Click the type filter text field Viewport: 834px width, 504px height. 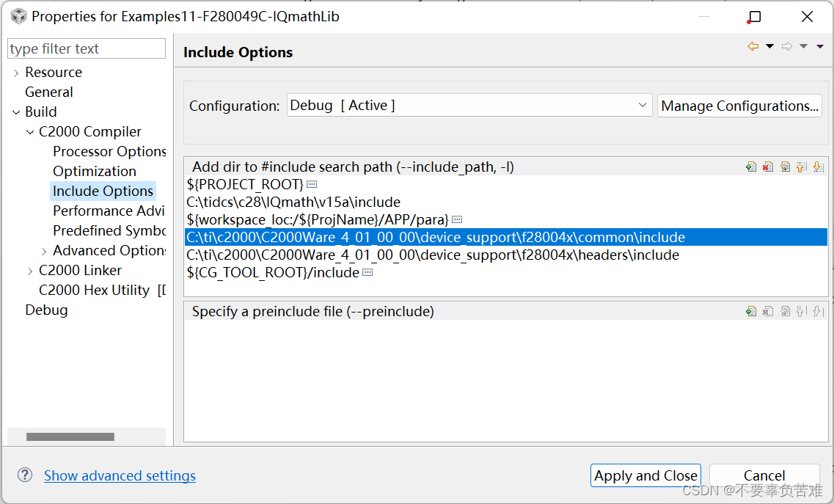(x=86, y=49)
